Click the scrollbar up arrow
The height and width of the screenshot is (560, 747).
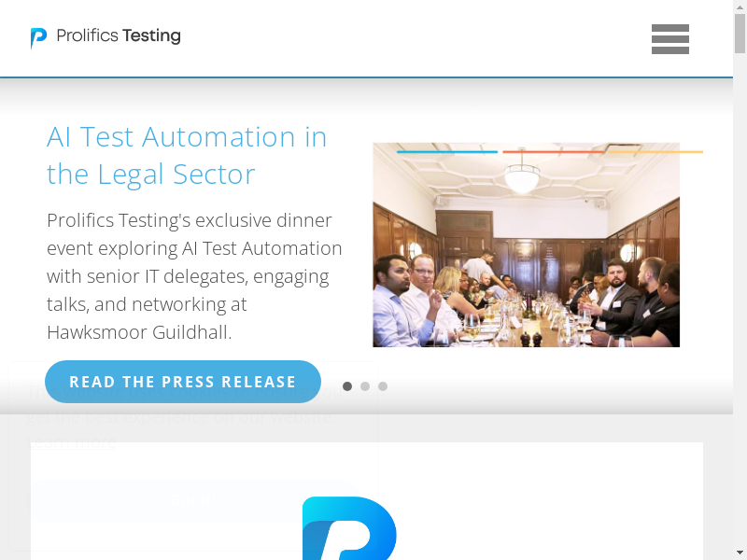740,7
